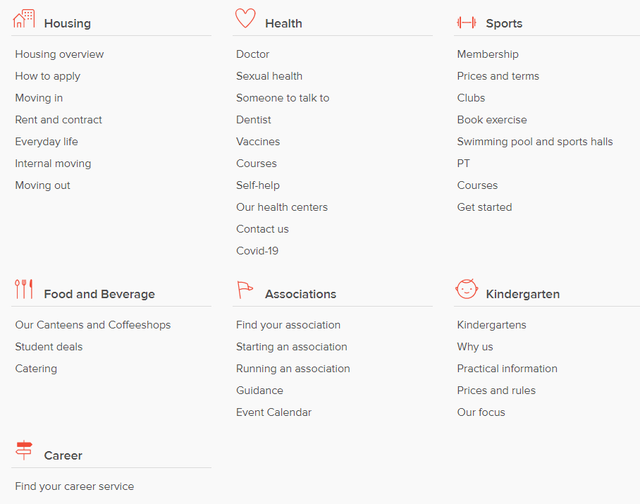Open Find your association link
The height and width of the screenshot is (504, 640).
pos(288,325)
